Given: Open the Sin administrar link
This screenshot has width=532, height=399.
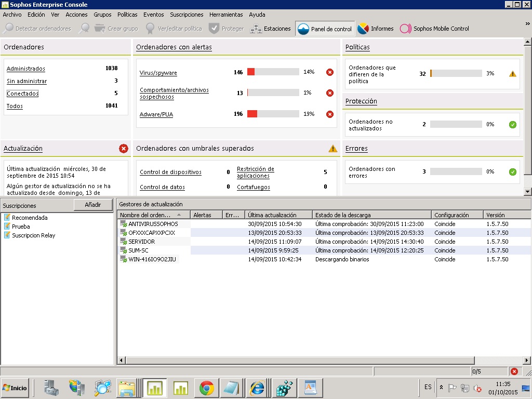Looking at the screenshot, I should coord(27,81).
